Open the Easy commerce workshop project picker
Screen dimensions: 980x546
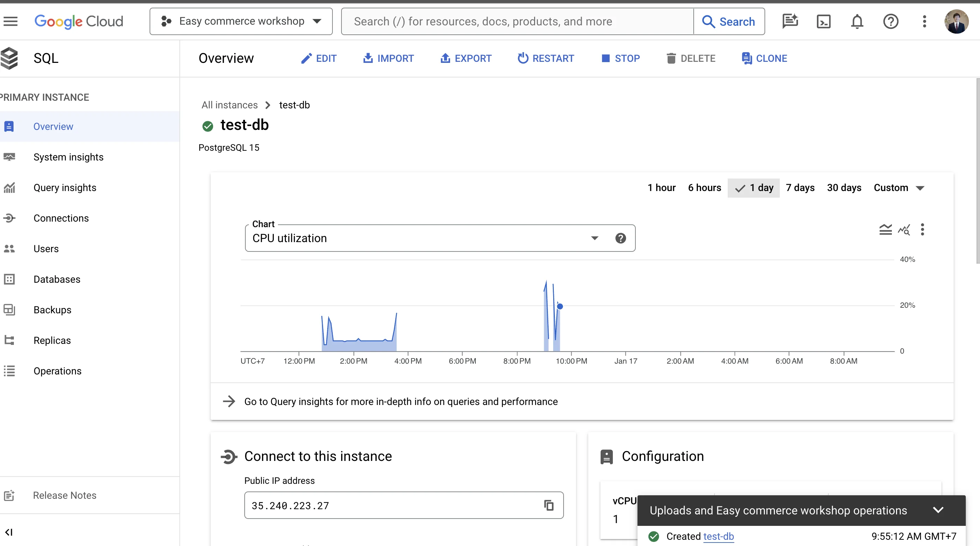(241, 21)
